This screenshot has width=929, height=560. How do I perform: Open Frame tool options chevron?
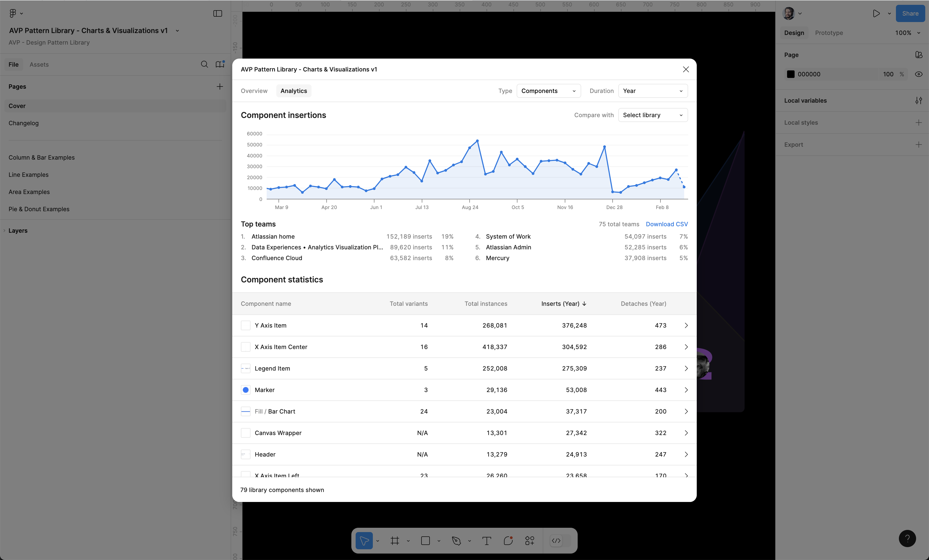(408, 541)
